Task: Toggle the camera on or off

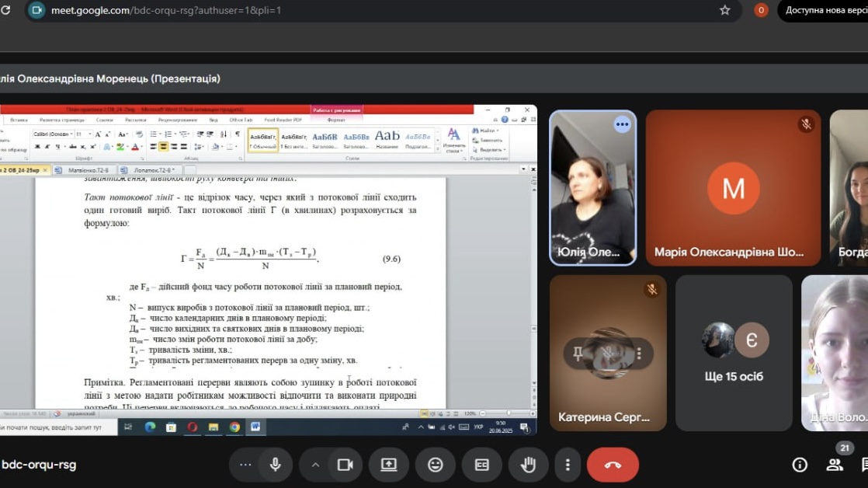Action: pos(345,465)
